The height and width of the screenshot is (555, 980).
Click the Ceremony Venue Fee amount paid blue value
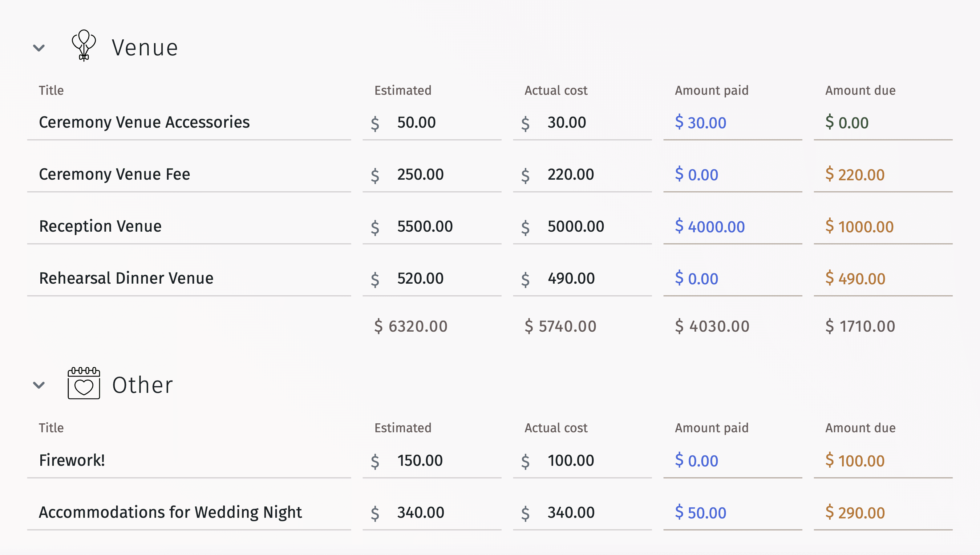pyautogui.click(x=697, y=174)
